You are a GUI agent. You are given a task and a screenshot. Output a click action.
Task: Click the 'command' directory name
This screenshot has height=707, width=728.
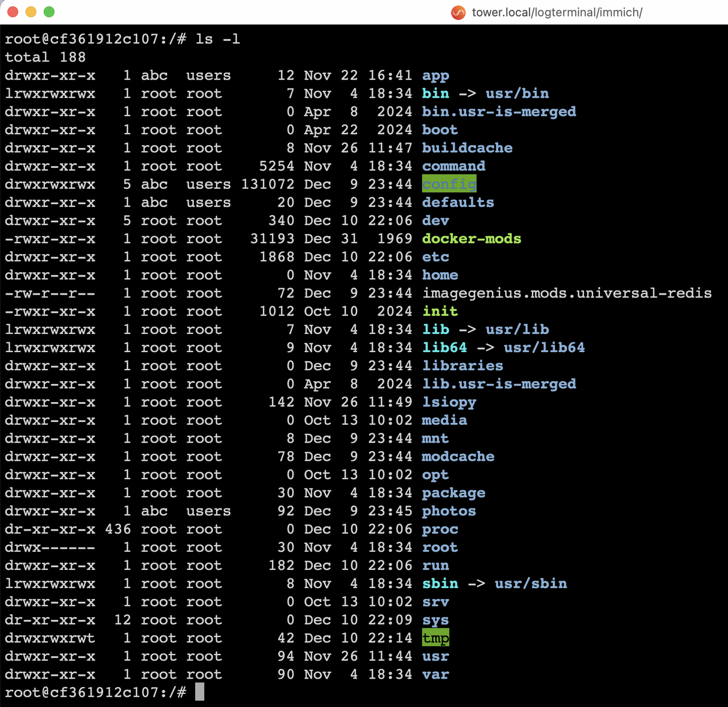pos(454,167)
